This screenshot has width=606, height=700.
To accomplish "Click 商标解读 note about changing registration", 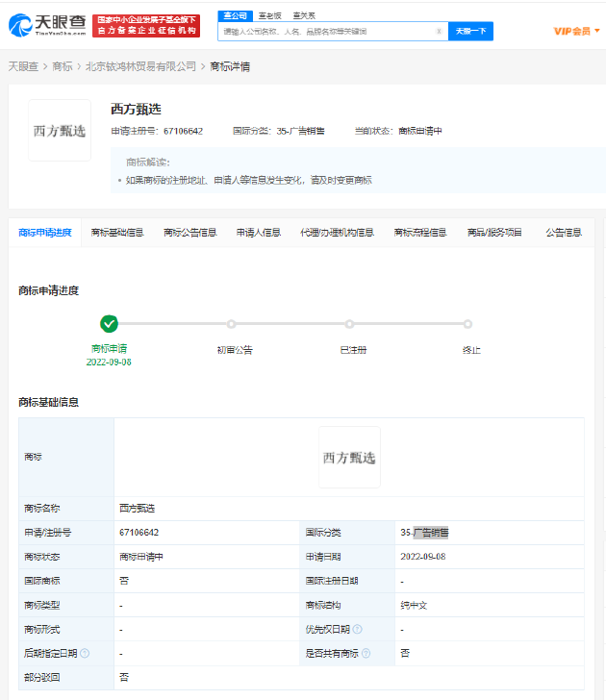I will (249, 181).
